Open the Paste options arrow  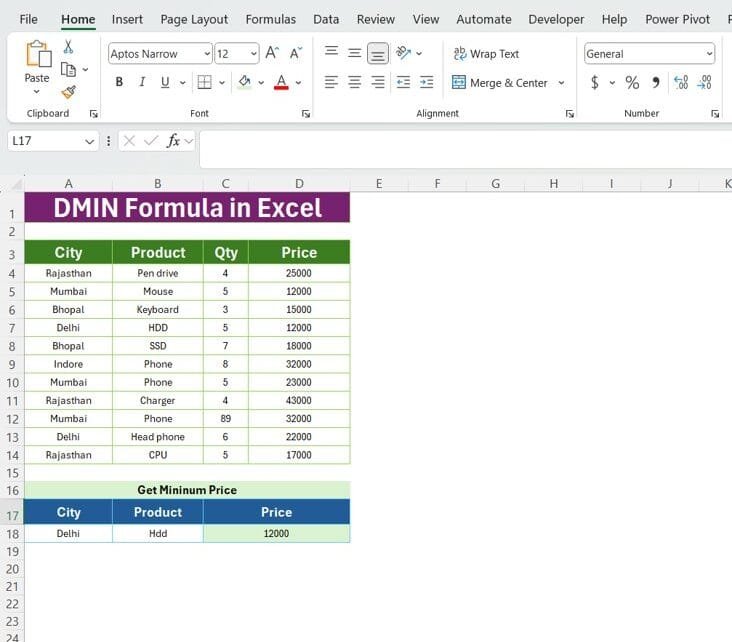36,92
